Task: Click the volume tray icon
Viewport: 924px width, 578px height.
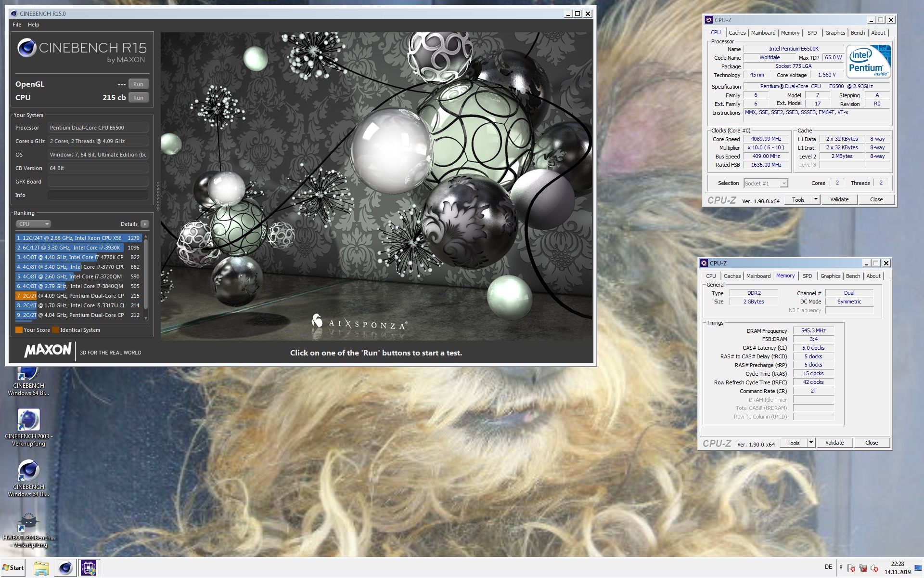Action: click(x=874, y=568)
